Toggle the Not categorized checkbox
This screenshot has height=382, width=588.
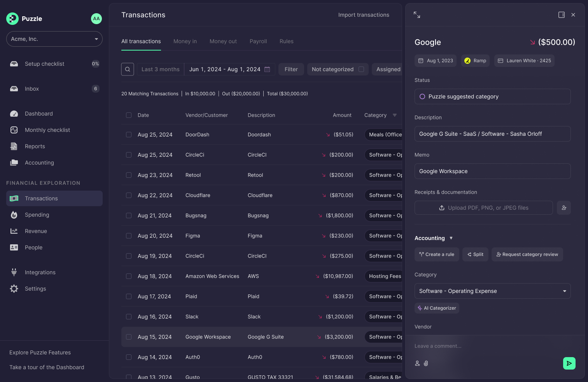click(x=361, y=69)
